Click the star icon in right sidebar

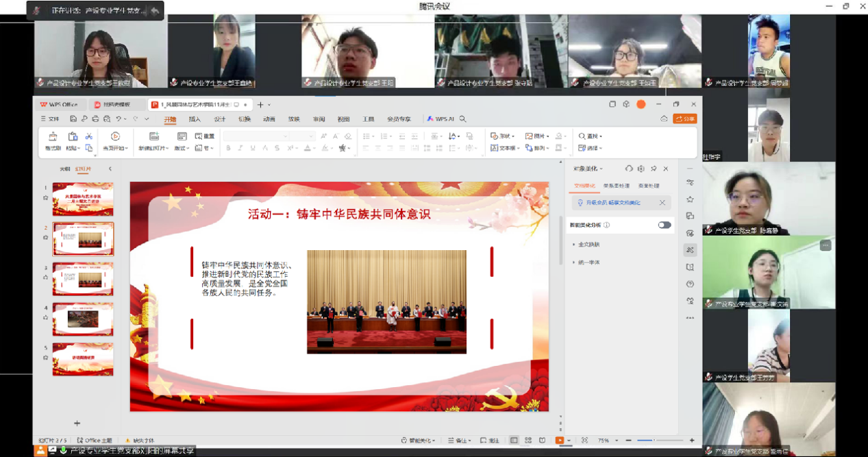point(690,199)
